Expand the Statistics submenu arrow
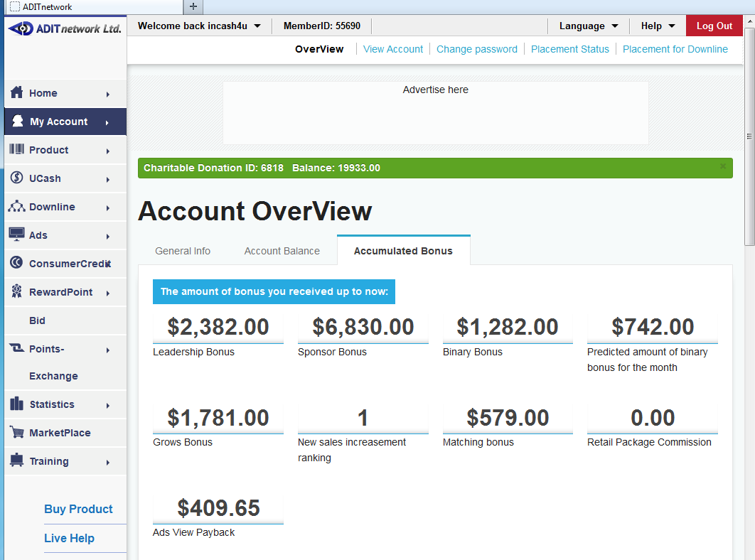The width and height of the screenshot is (755, 560). coord(108,406)
